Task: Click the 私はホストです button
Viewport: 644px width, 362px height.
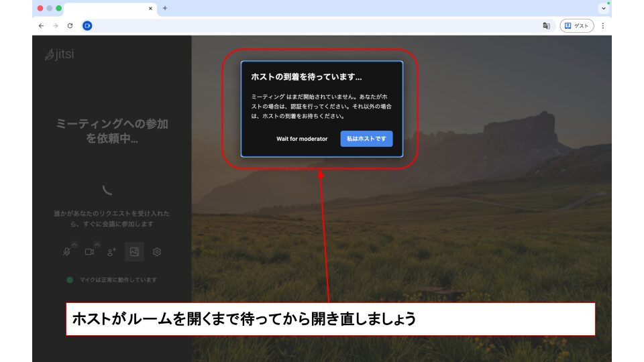Action: [366, 139]
